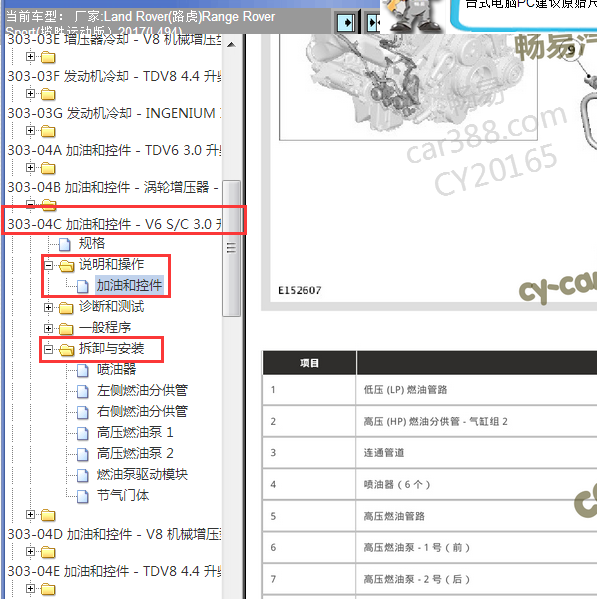This screenshot has height=599, width=597.
Task: Collapse the 说明和操作 folder
Action: (x=49, y=265)
